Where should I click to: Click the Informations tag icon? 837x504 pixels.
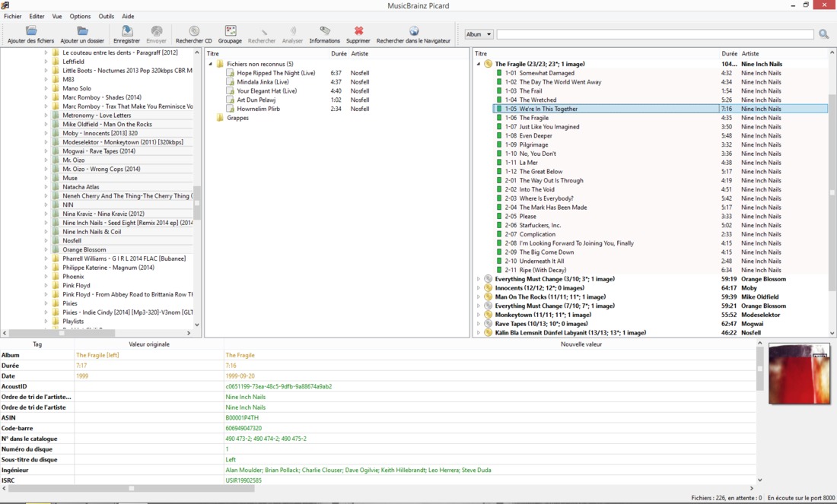325,31
